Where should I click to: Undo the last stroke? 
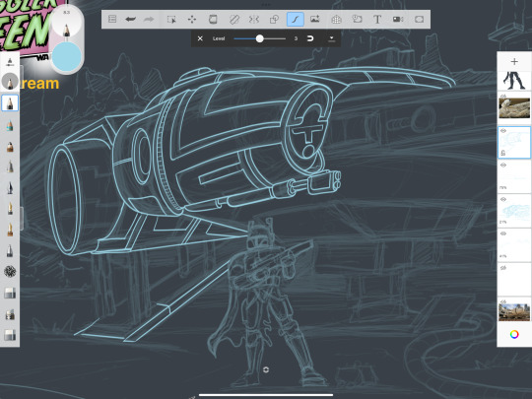(x=131, y=20)
